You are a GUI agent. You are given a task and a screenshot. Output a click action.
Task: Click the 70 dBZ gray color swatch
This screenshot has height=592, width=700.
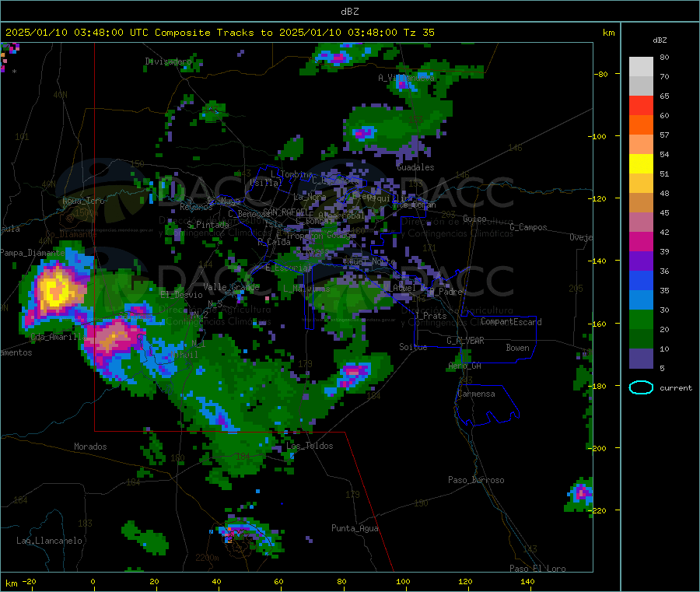pyautogui.click(x=641, y=67)
